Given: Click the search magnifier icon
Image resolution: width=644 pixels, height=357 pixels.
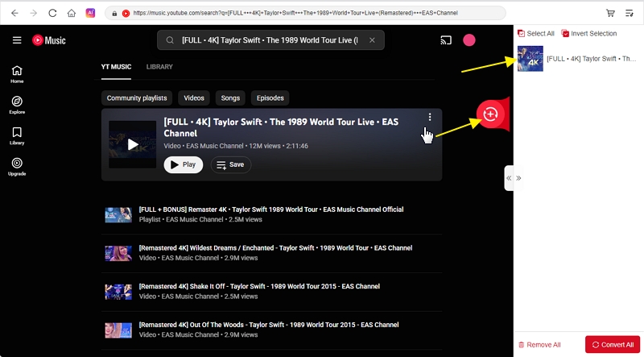Looking at the screenshot, I should pos(170,40).
